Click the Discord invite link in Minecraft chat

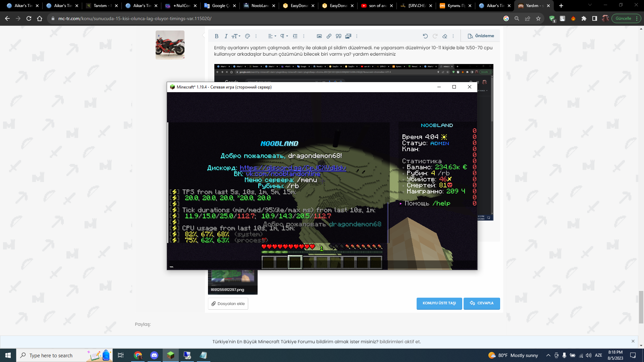[292, 168]
